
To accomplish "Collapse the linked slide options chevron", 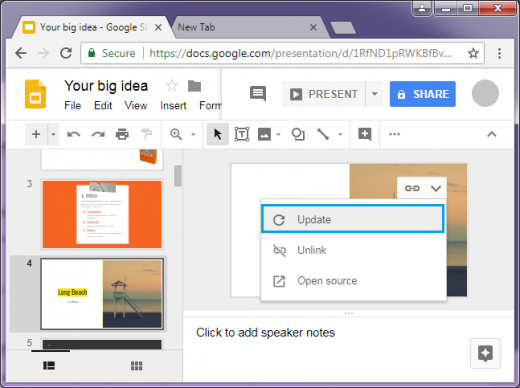I will (x=436, y=188).
